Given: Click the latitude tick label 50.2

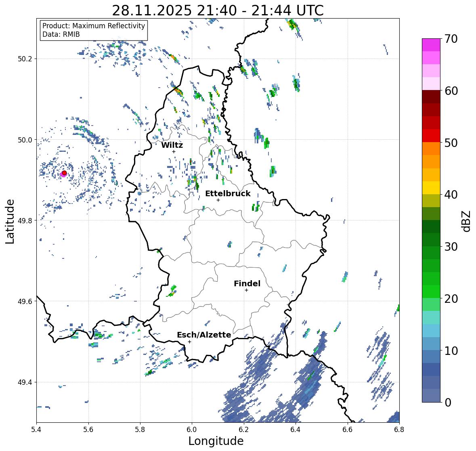Looking at the screenshot, I should (x=25, y=59).
